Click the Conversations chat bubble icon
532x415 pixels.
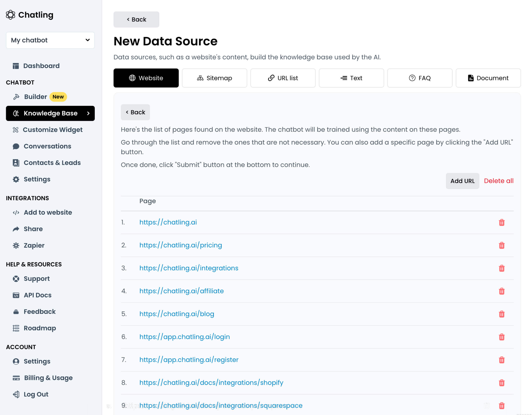click(x=16, y=146)
